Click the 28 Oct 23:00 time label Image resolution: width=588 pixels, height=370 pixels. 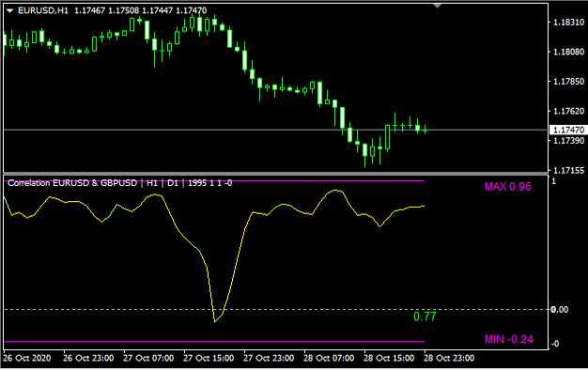pos(449,358)
